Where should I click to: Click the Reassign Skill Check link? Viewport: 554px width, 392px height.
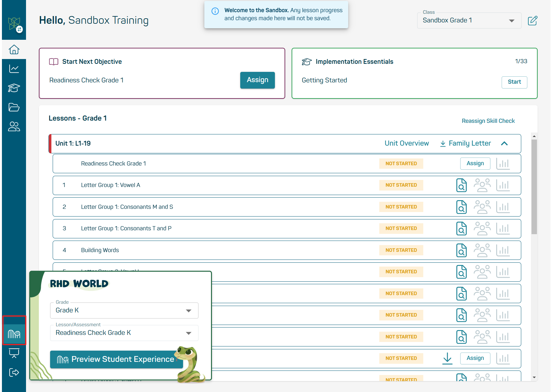(x=488, y=121)
